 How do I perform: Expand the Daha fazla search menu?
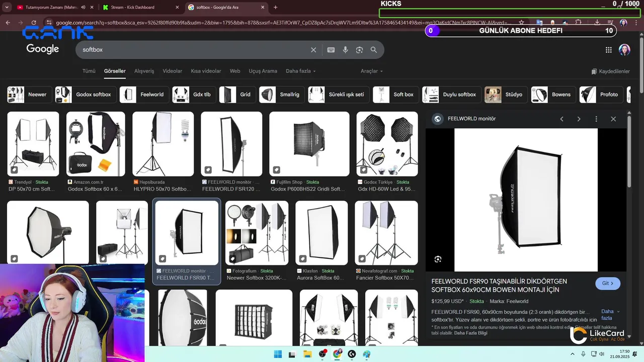(300, 71)
